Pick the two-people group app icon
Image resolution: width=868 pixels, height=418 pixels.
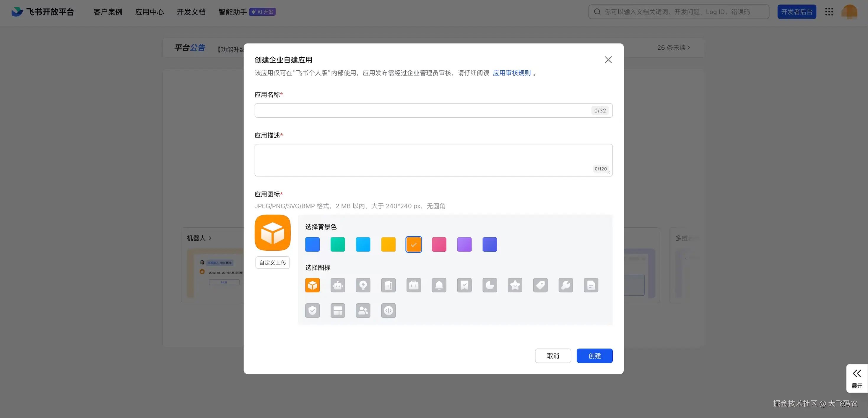[363, 310]
